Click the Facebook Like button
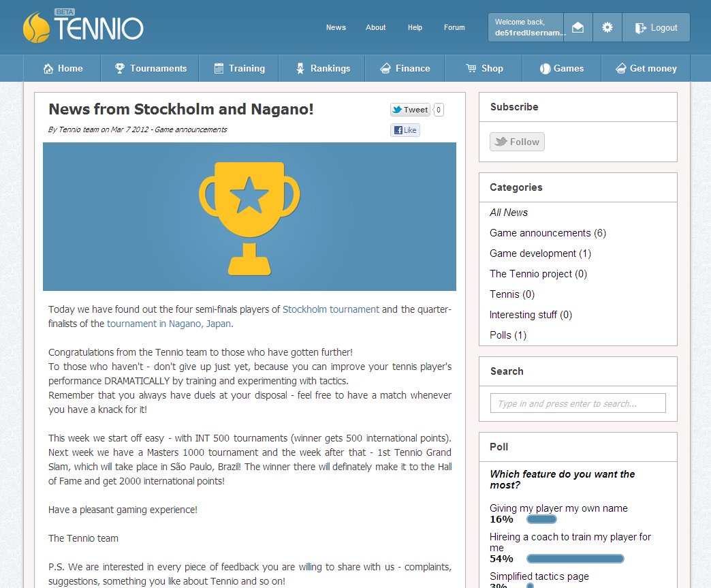The height and width of the screenshot is (588, 711). click(x=405, y=130)
